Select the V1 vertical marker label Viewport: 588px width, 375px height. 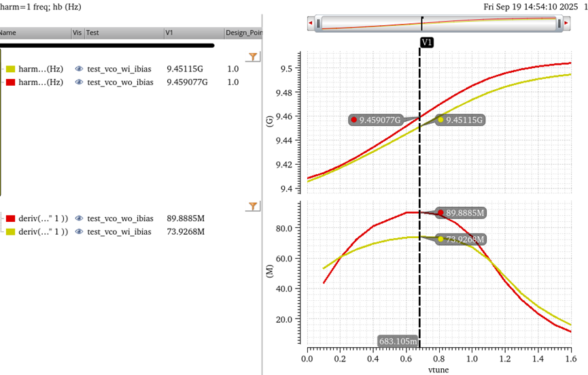(x=426, y=42)
